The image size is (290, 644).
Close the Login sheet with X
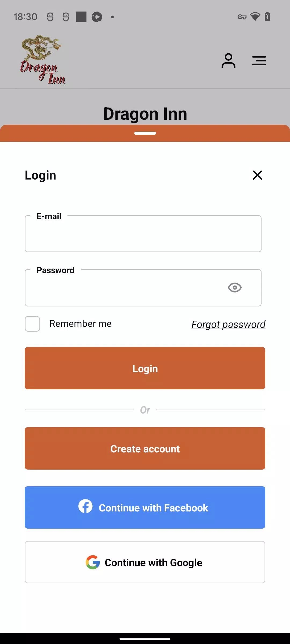[257, 175]
